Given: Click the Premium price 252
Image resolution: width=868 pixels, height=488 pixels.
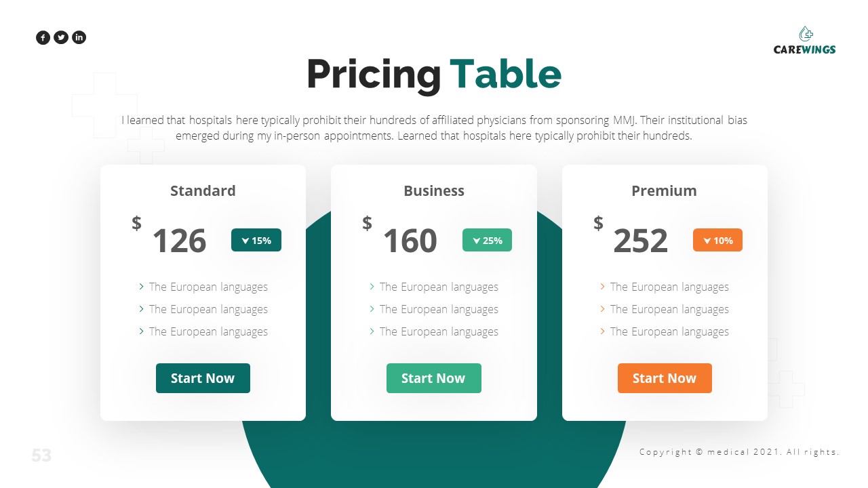Looking at the screenshot, I should click(x=640, y=241).
